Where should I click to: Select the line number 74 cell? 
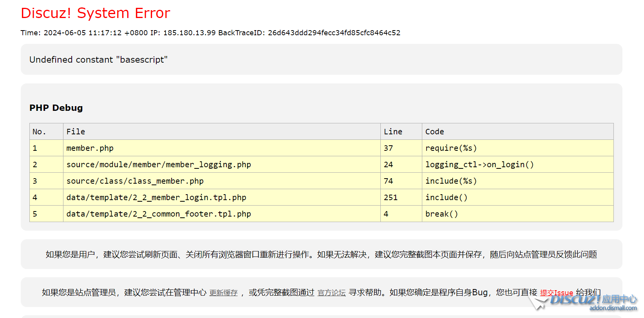[x=401, y=181]
